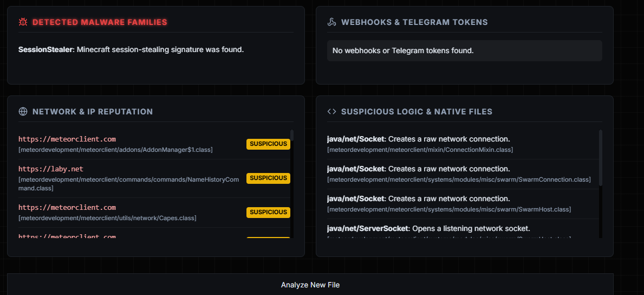The image size is (644, 295).
Task: Open the meteorclient.com link for Capes.class
Action: click(x=67, y=207)
